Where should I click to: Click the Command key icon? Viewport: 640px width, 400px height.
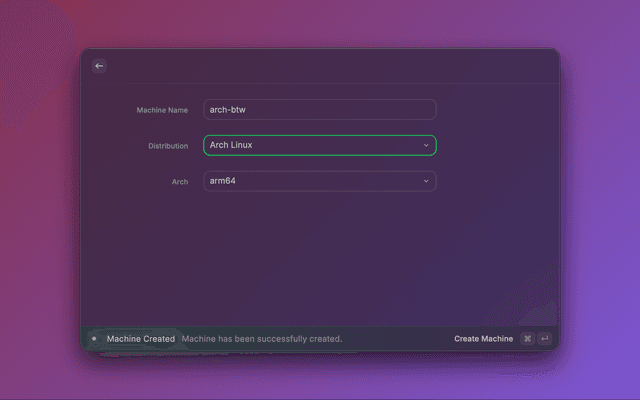[528, 339]
